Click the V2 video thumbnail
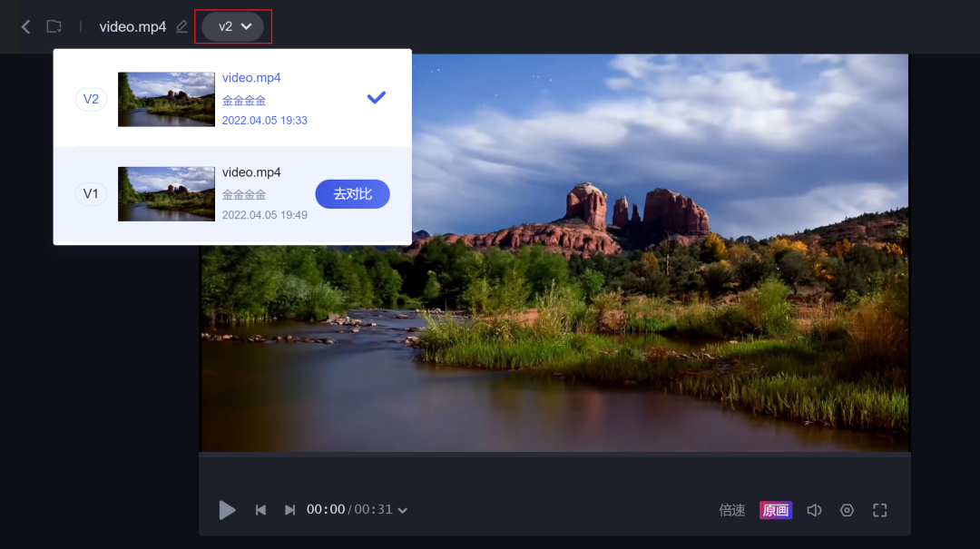 (166, 99)
